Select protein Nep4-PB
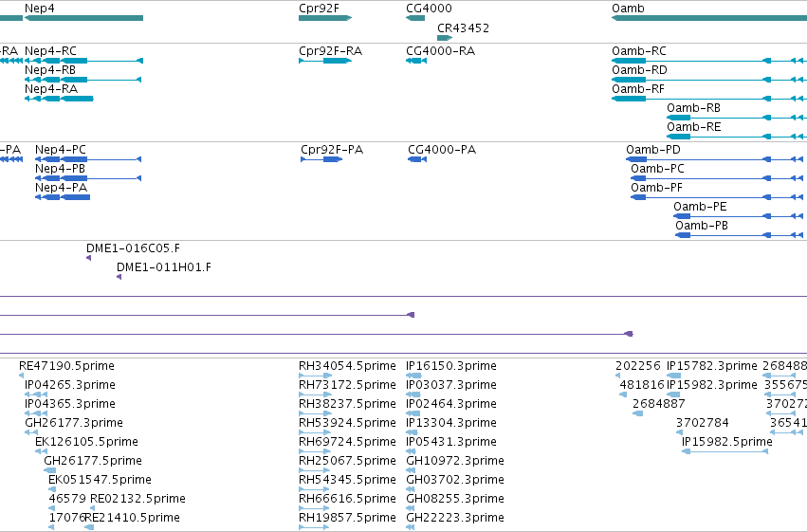The width and height of the screenshot is (807, 532). (x=88, y=178)
